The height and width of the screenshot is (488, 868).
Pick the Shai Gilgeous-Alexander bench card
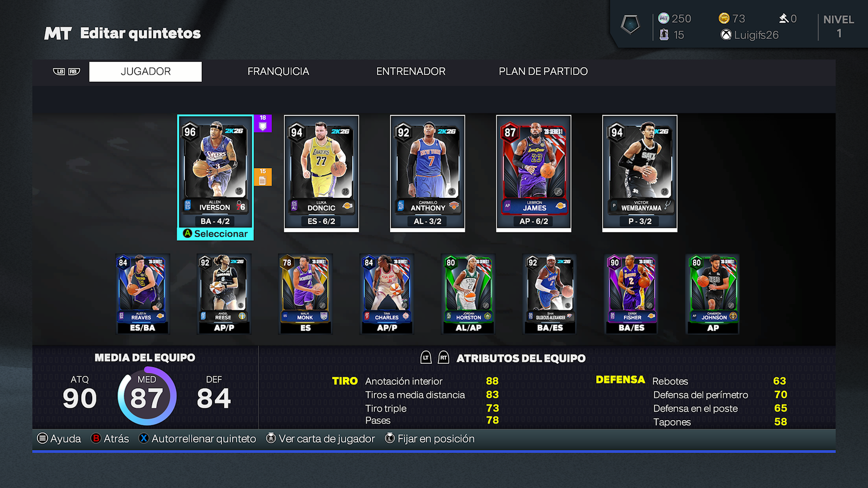[550, 293]
